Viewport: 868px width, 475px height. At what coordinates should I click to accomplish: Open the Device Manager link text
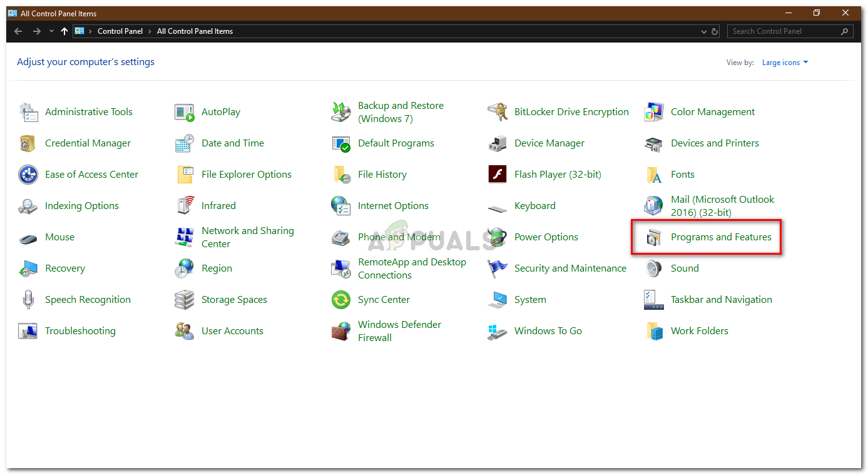pos(549,143)
